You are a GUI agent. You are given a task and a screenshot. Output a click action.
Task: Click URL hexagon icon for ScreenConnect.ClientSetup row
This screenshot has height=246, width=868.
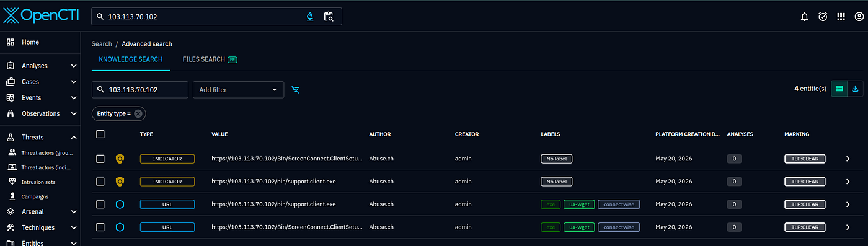click(120, 227)
